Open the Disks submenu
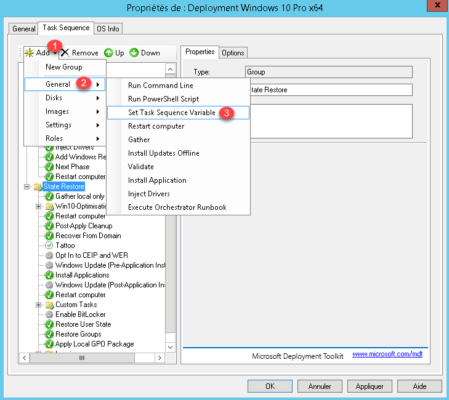Screen dimensions: 449x400 tap(65, 98)
